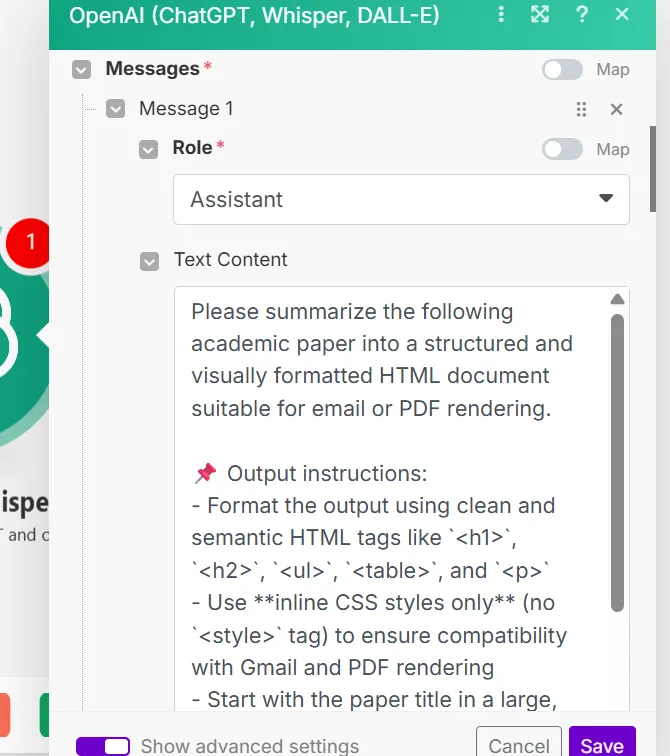The width and height of the screenshot is (670, 756).
Task: Expand the OpenAI panel to fullscreen
Action: [540, 14]
